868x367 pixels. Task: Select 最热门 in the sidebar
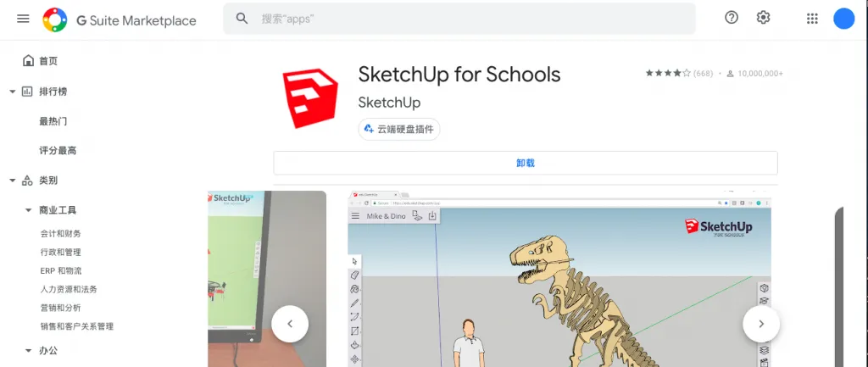(53, 121)
